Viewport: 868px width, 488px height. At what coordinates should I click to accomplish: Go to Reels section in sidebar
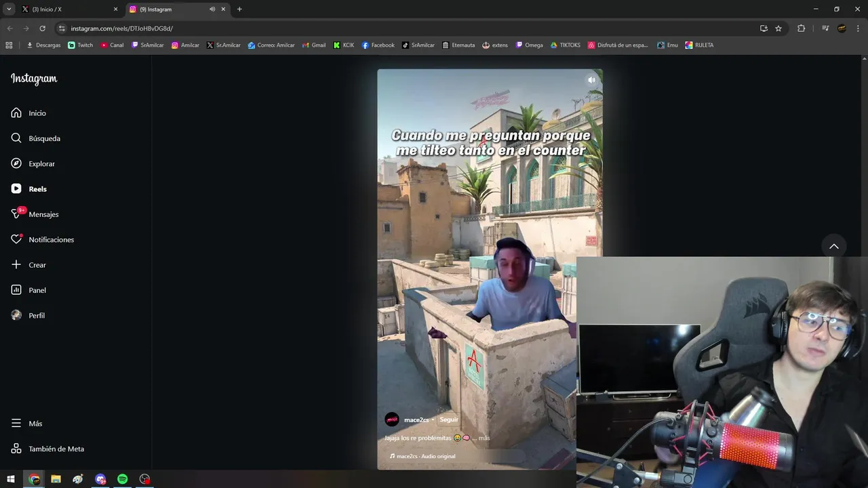click(29, 189)
